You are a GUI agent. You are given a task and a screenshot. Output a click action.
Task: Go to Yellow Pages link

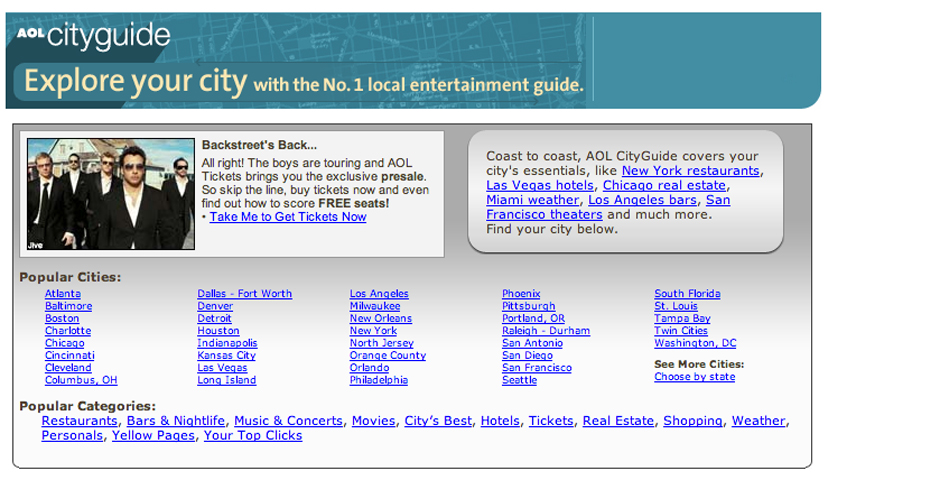[x=153, y=436]
